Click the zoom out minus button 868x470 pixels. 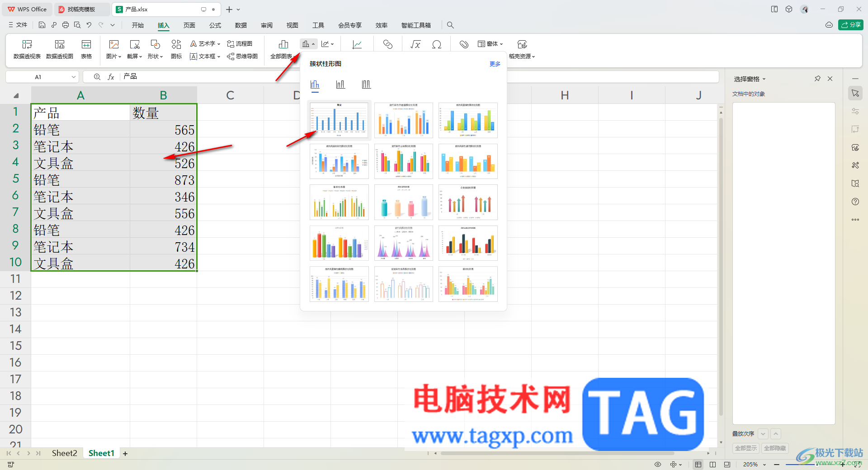point(777,465)
